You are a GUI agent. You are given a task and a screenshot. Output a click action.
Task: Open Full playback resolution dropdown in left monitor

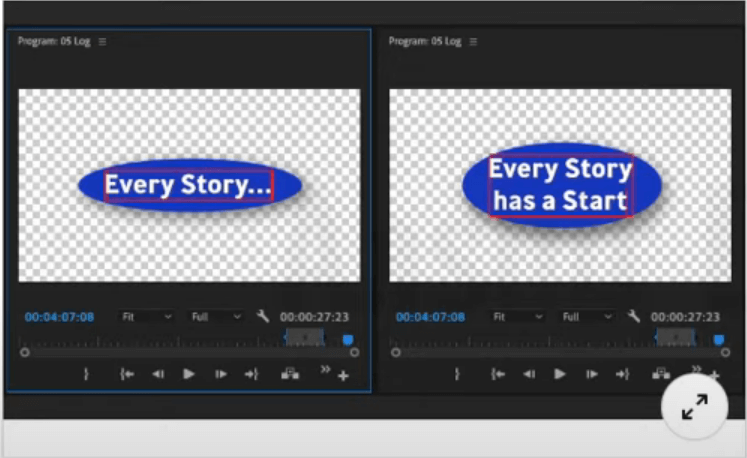point(216,317)
